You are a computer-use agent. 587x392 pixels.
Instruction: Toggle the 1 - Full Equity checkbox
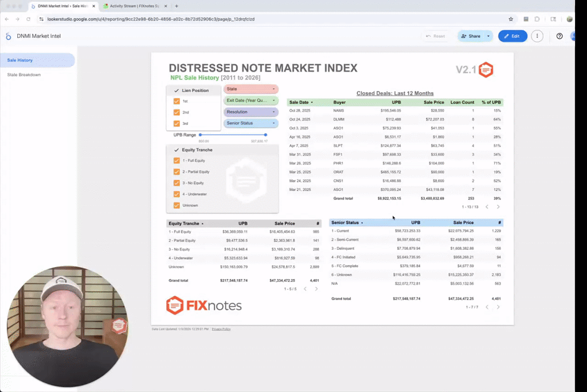click(177, 160)
